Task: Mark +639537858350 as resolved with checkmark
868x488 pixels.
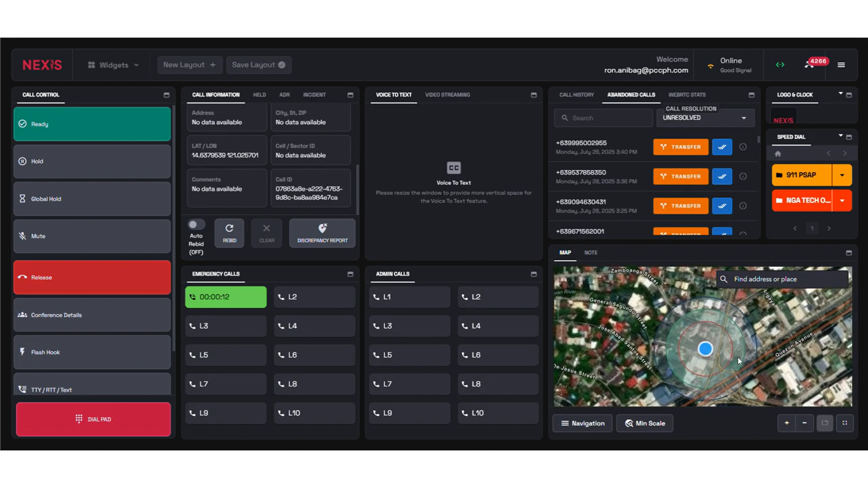Action: (x=722, y=176)
